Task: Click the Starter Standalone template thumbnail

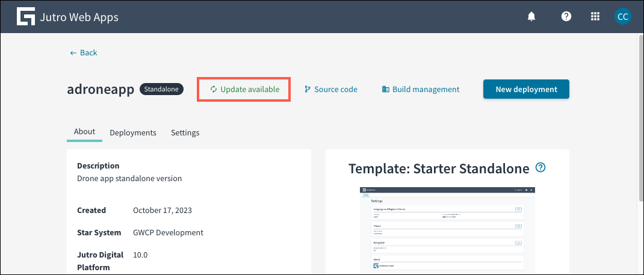Action: pyautogui.click(x=447, y=230)
